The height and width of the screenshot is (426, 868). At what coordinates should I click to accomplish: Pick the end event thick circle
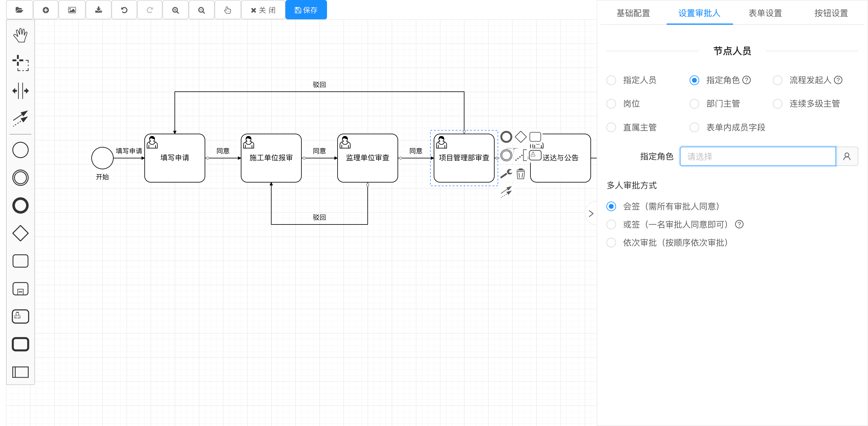point(20,205)
